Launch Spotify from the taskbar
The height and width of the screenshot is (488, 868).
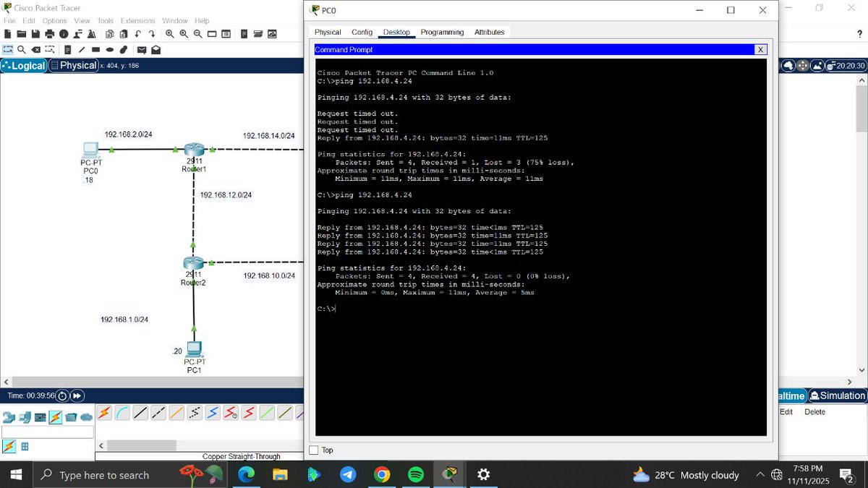[x=416, y=475]
